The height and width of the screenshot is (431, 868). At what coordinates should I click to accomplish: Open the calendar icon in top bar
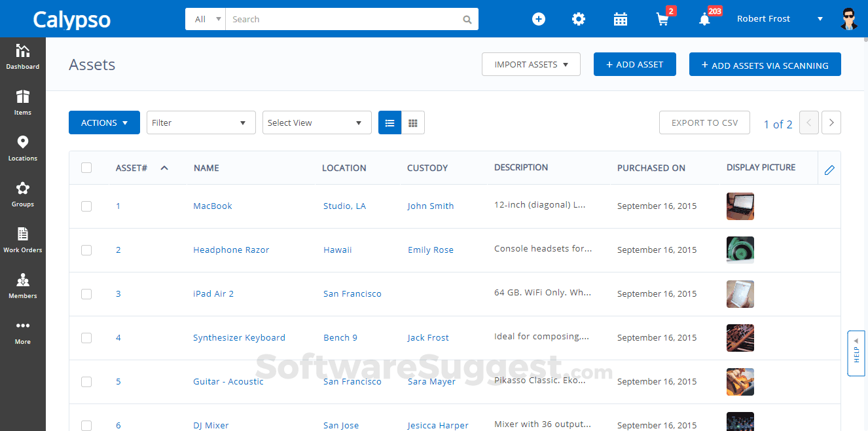[620, 19]
